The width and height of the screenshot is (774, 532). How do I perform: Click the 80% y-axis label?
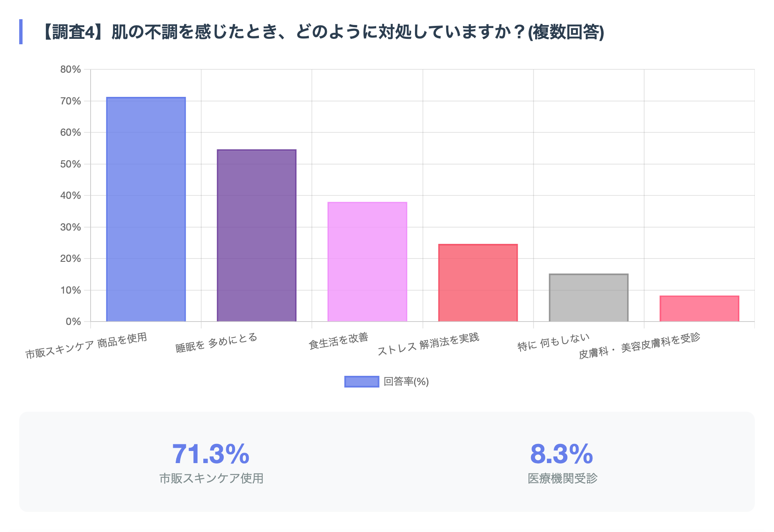(71, 69)
